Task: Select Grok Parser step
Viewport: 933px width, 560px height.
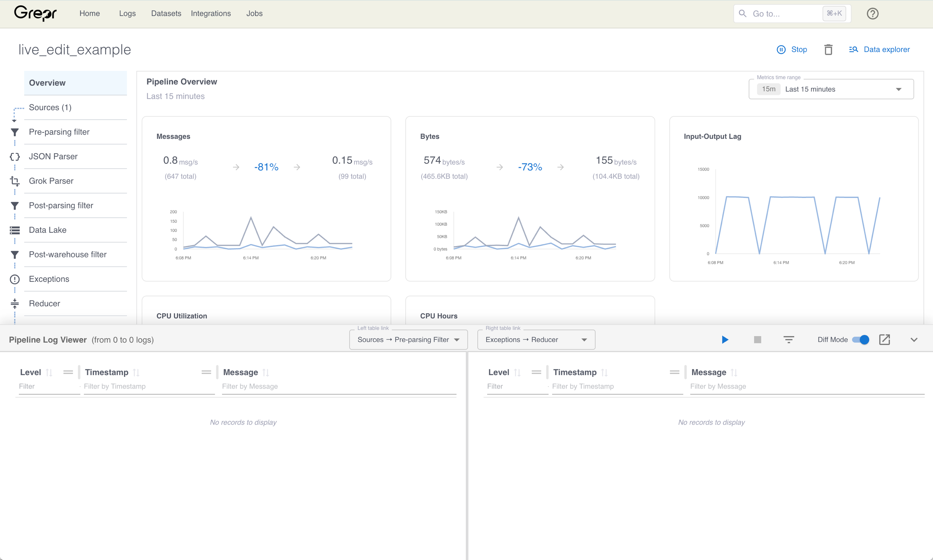Action: pyautogui.click(x=75, y=181)
